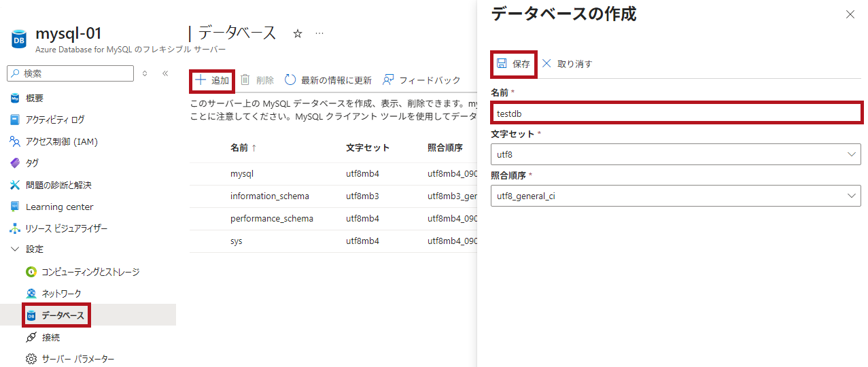Open the ネットワーク settings page

61,294
